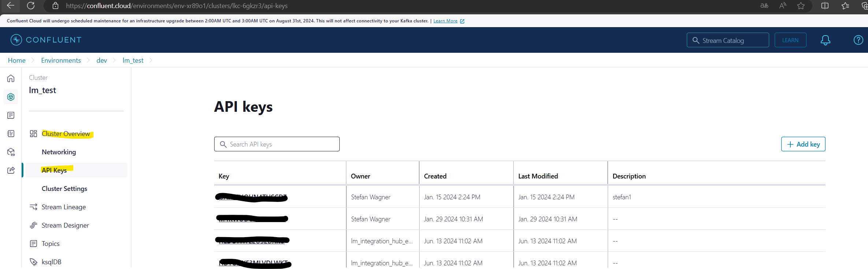
Task: Click the Stream Designer icon
Action: coord(33,225)
